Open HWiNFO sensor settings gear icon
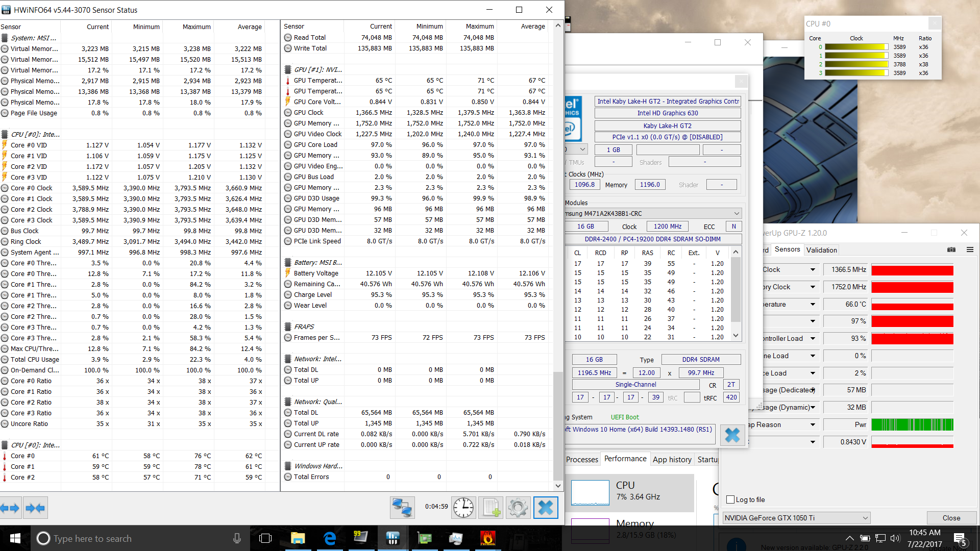This screenshot has height=551, width=980. [518, 508]
